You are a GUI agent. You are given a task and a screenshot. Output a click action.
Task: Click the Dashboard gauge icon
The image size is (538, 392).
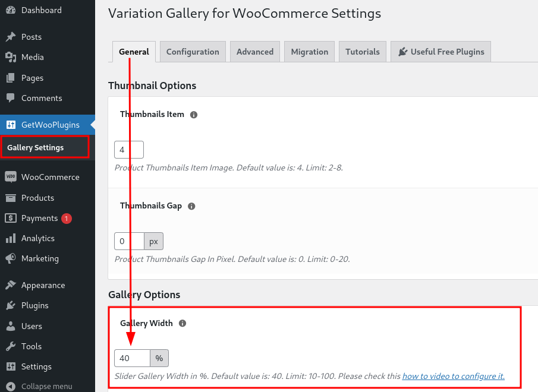[11, 10]
